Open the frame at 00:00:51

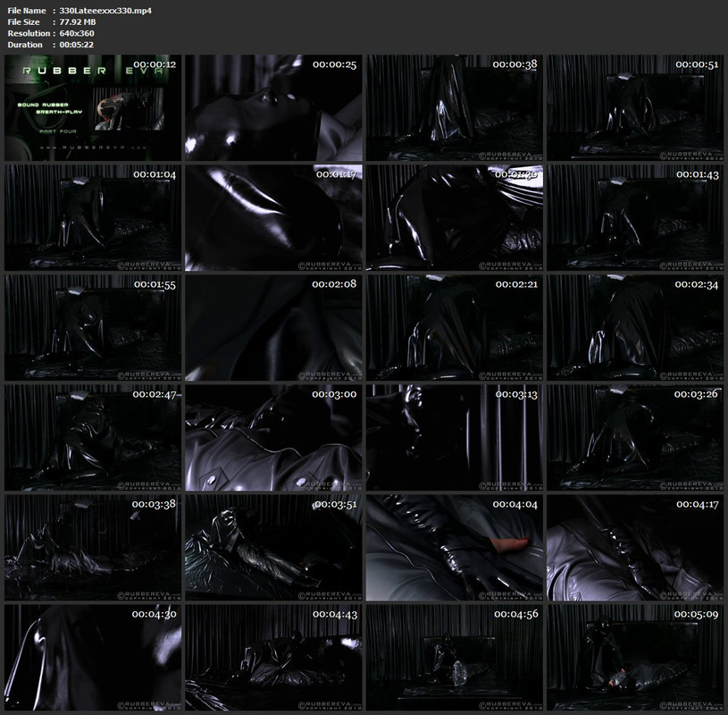coord(635,108)
